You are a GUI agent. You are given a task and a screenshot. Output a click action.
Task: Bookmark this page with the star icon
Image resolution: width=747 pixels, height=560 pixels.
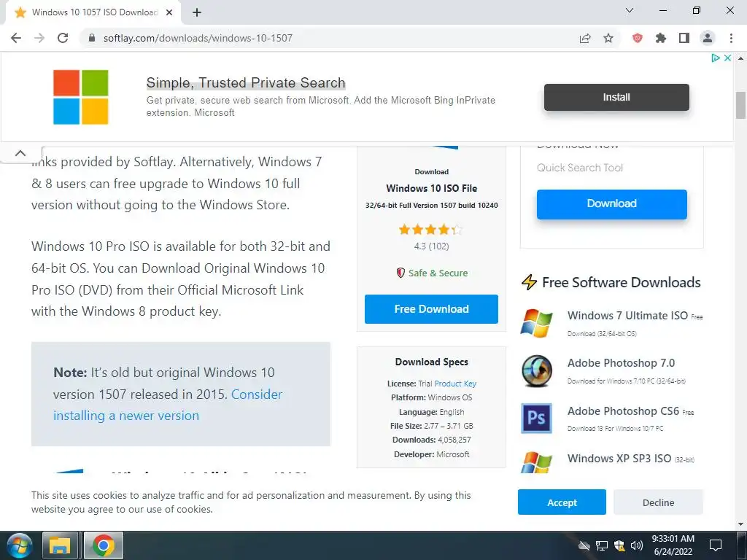[608, 38]
